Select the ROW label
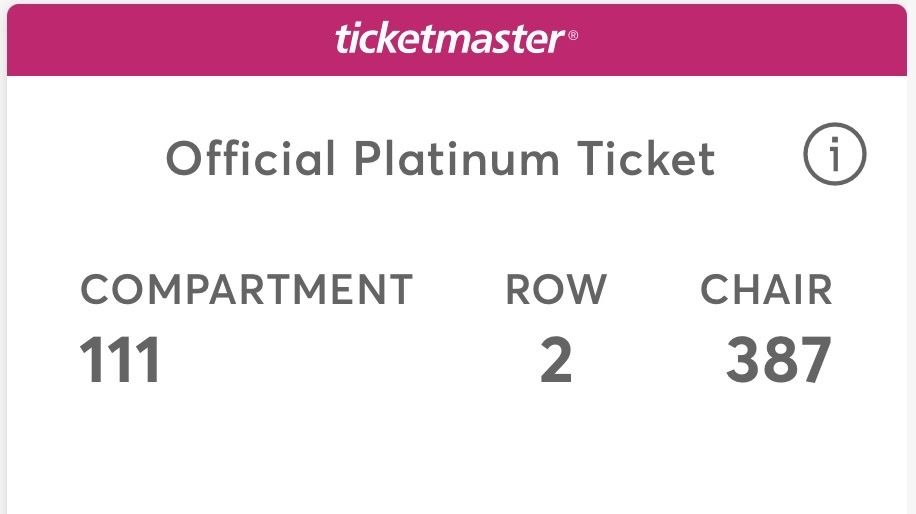The image size is (916, 514). pyautogui.click(x=555, y=290)
